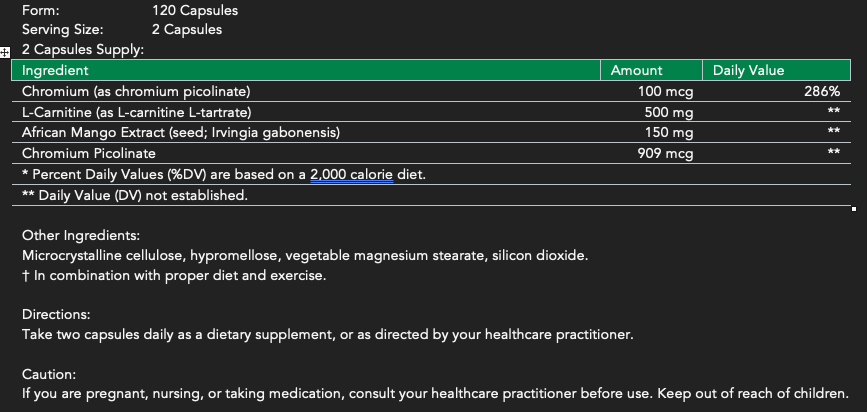Click the "909 mcg" amount cell
The image size is (867, 412).
point(666,154)
